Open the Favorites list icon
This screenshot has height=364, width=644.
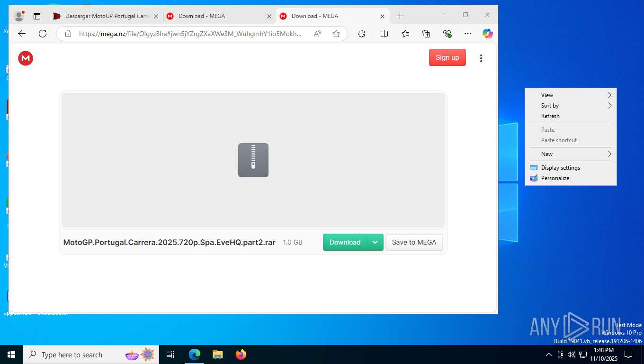click(405, 34)
